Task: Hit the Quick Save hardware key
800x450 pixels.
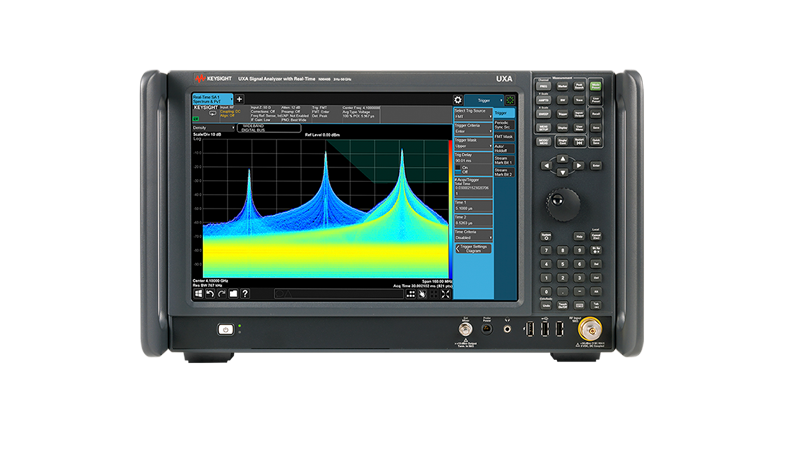Action: click(x=595, y=141)
